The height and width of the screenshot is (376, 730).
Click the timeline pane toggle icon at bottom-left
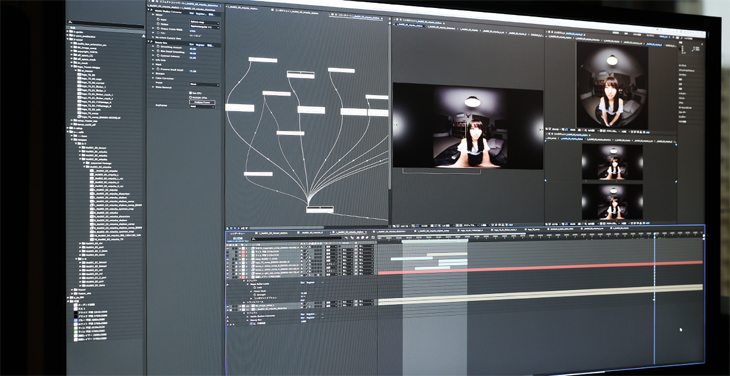pyautogui.click(x=228, y=324)
